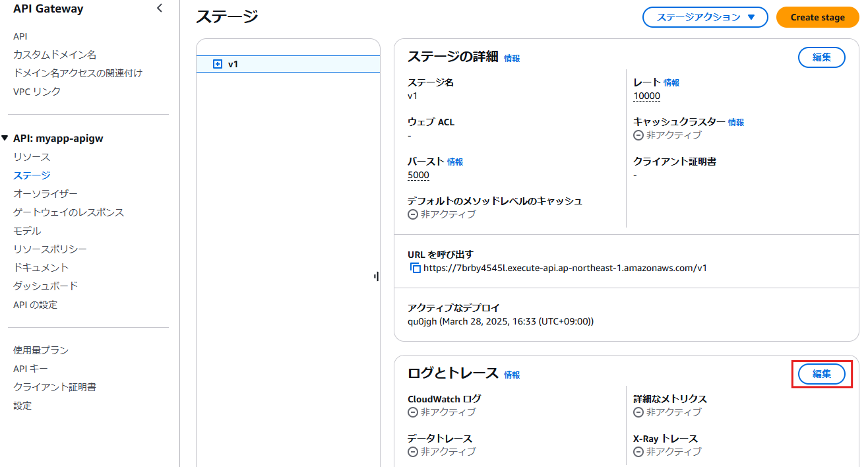Select ステージ in sidebar

coord(32,175)
